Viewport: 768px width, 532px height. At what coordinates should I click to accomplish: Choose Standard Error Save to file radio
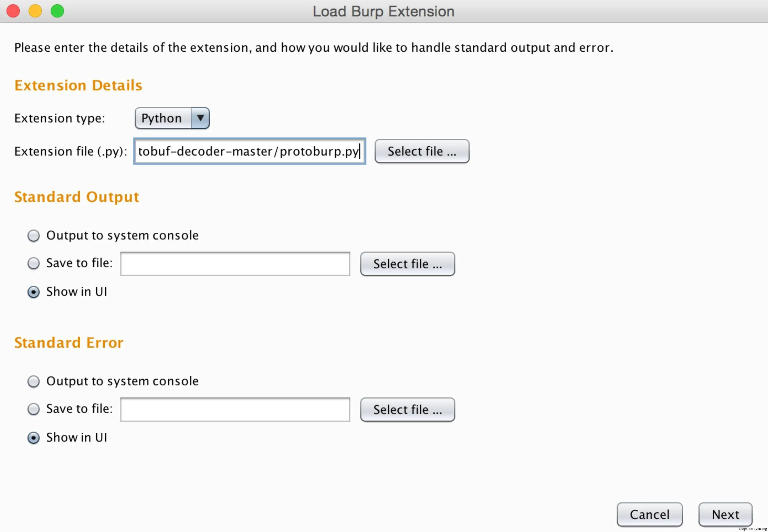point(33,409)
